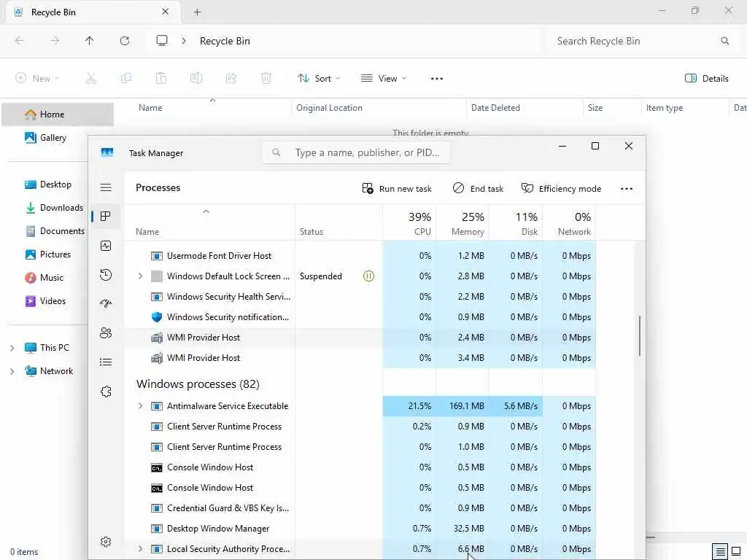Open the View dropdown
This screenshot has width=747, height=560.
click(384, 79)
